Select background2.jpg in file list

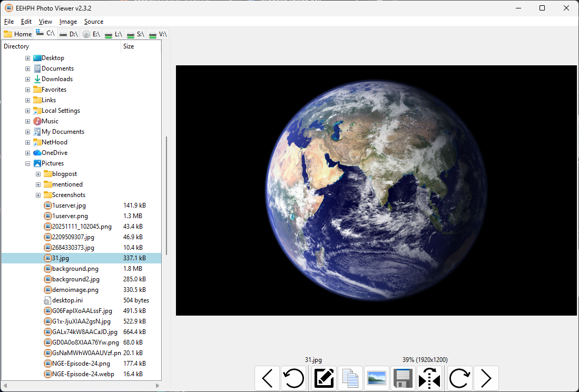pyautogui.click(x=75, y=279)
